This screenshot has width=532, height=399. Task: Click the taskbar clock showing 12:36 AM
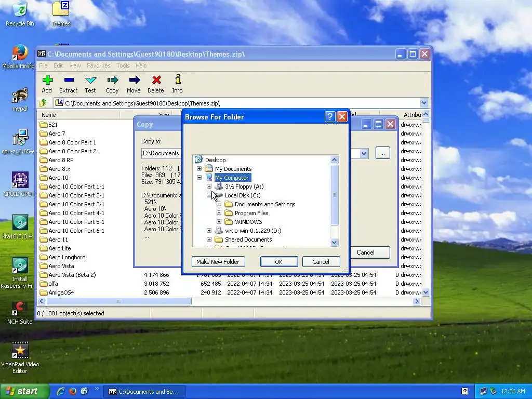[513, 391]
